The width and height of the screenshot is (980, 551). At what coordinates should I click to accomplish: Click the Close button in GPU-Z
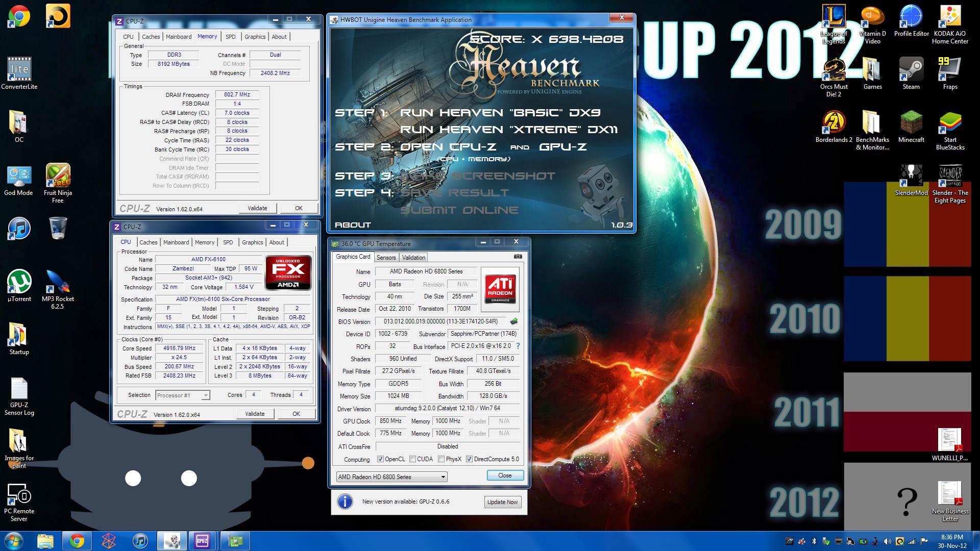pos(505,475)
